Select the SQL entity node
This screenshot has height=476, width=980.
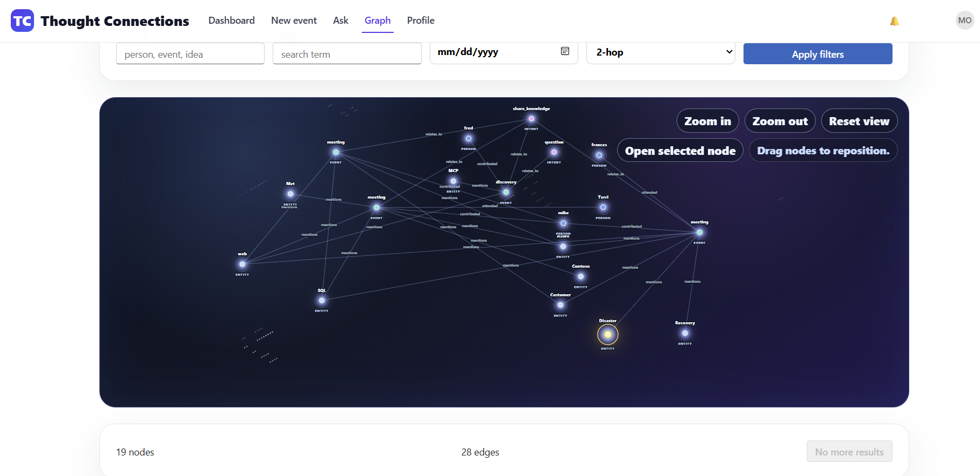322,300
